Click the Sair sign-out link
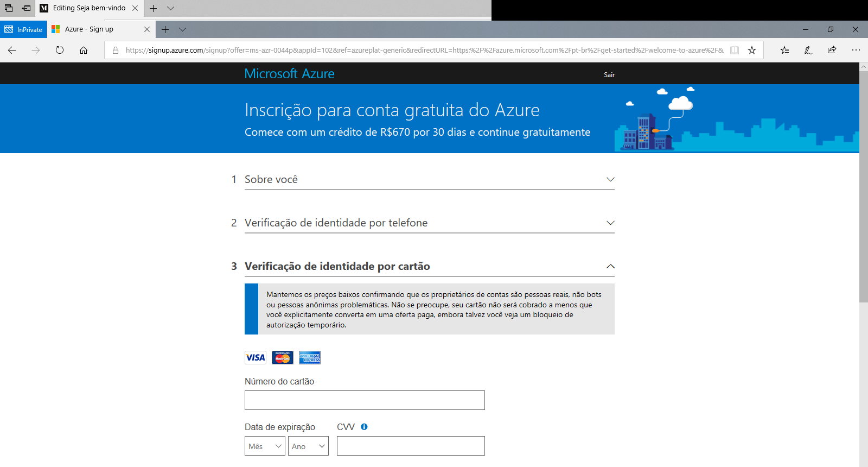The image size is (868, 467). pyautogui.click(x=609, y=75)
